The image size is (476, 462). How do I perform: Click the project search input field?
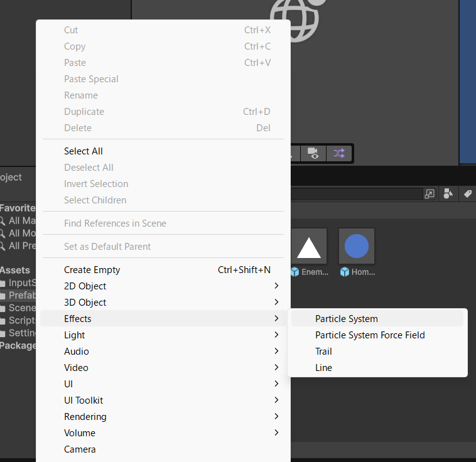(358, 194)
